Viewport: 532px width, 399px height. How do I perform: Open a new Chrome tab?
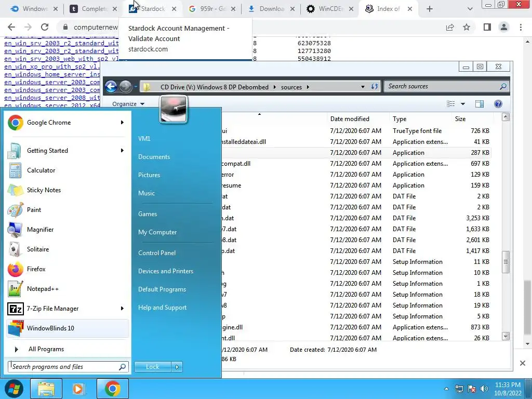430,9
